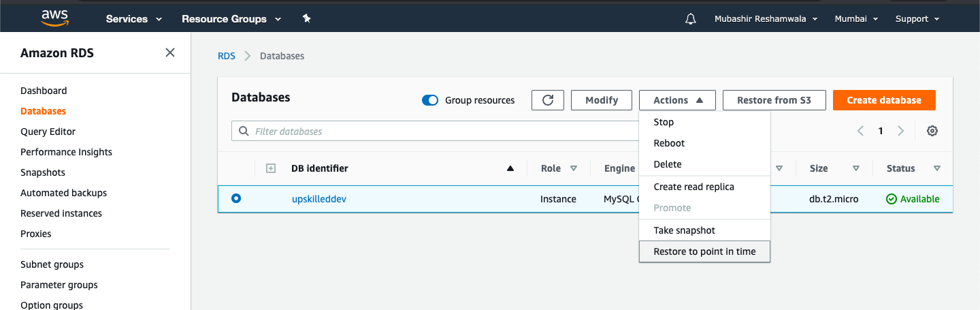Click Databases breadcrumb text
The height and width of the screenshot is (310, 980).
282,56
